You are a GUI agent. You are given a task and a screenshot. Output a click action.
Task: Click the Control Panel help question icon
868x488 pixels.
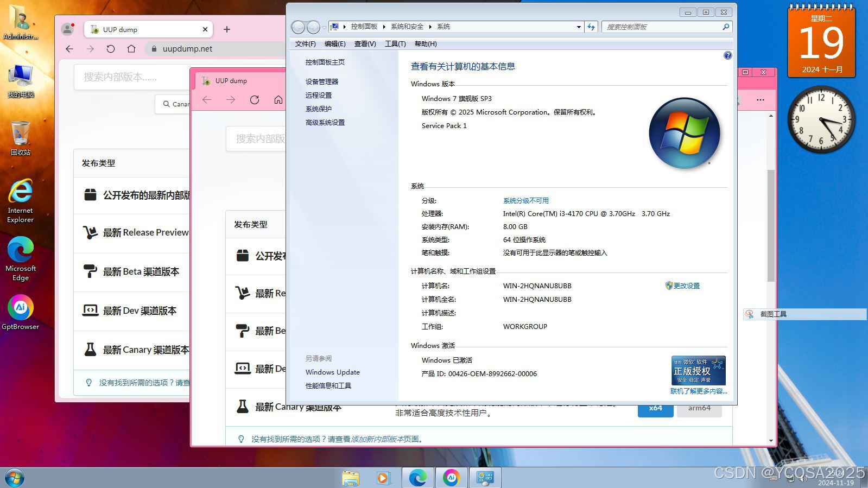point(727,55)
